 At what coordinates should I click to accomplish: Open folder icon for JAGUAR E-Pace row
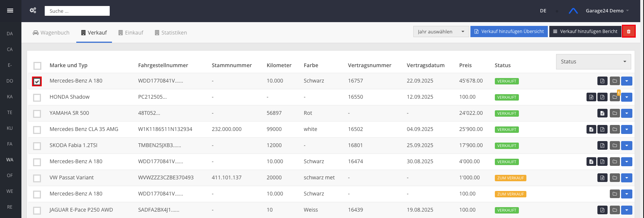615,210
